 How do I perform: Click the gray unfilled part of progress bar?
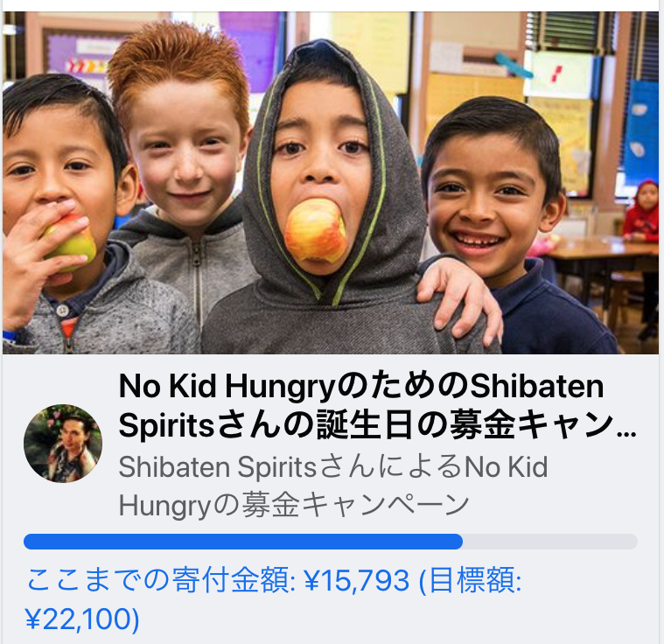pyautogui.click(x=550, y=542)
